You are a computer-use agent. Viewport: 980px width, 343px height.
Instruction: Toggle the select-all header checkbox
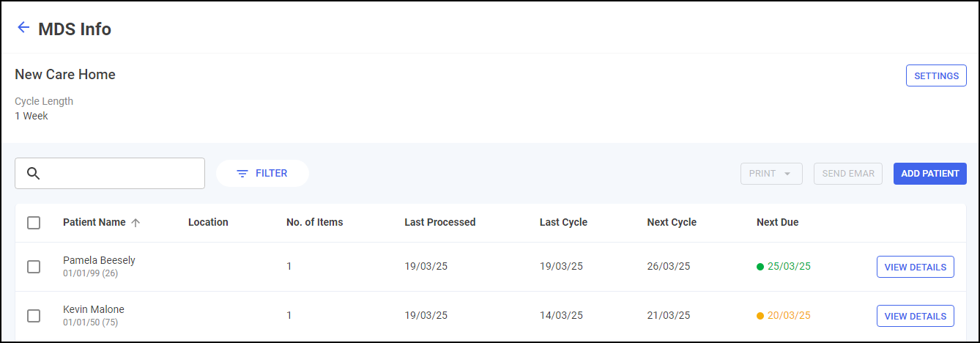pyautogui.click(x=34, y=223)
